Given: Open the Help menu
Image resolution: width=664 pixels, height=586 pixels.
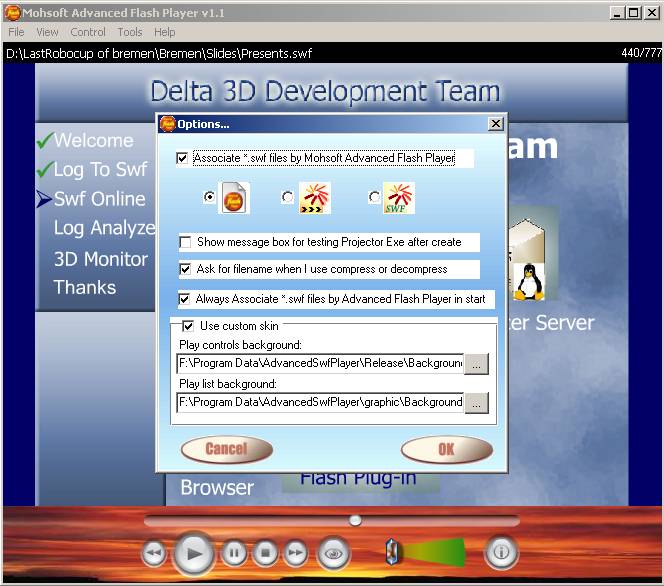Looking at the screenshot, I should click(165, 32).
